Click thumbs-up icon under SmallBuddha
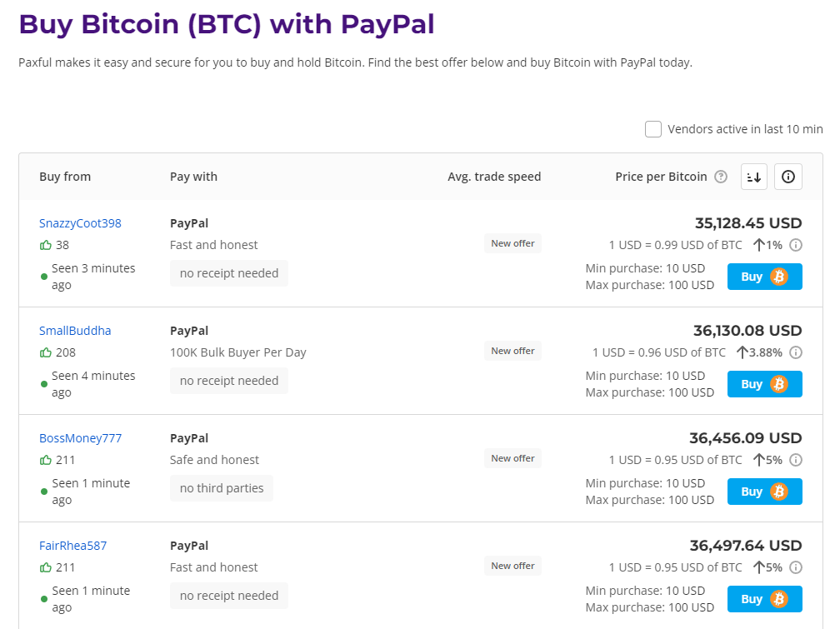This screenshot has height=629, width=840. tap(46, 352)
